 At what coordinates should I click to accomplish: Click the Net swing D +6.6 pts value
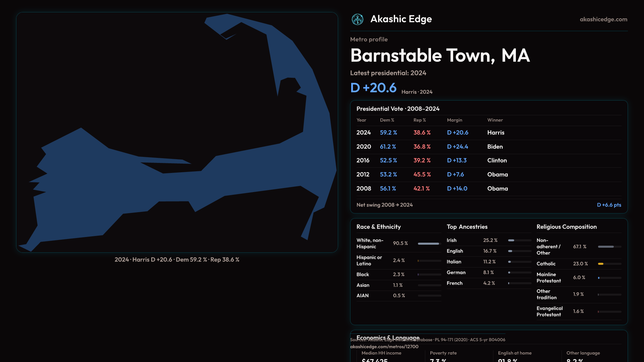point(609,205)
